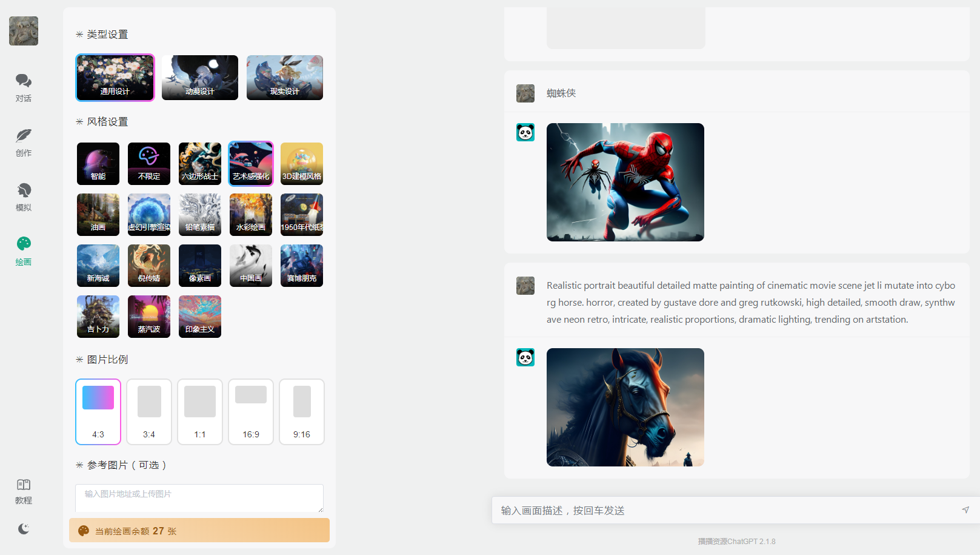The height and width of the screenshot is (555, 980).
Task: Choose the 动漫设计 type
Action: [x=200, y=78]
